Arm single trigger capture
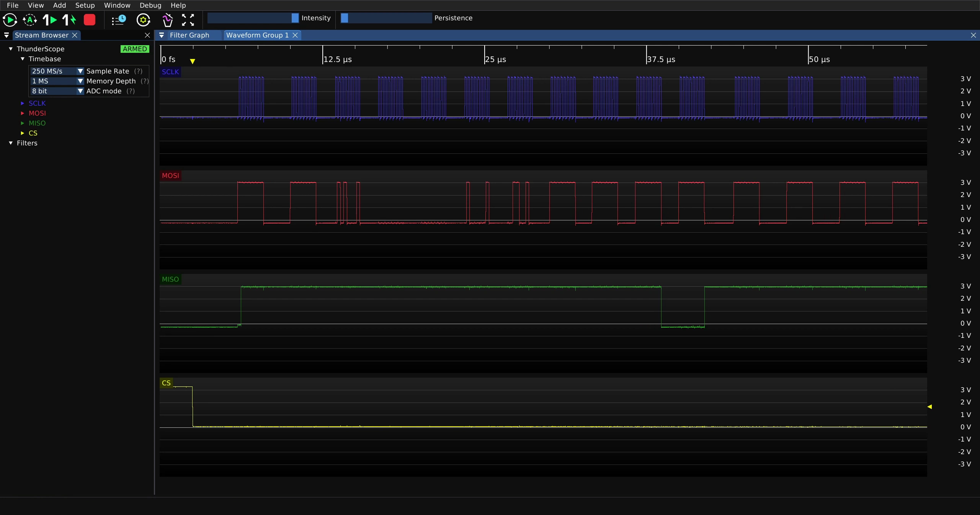The height and width of the screenshot is (515, 980). (x=50, y=20)
